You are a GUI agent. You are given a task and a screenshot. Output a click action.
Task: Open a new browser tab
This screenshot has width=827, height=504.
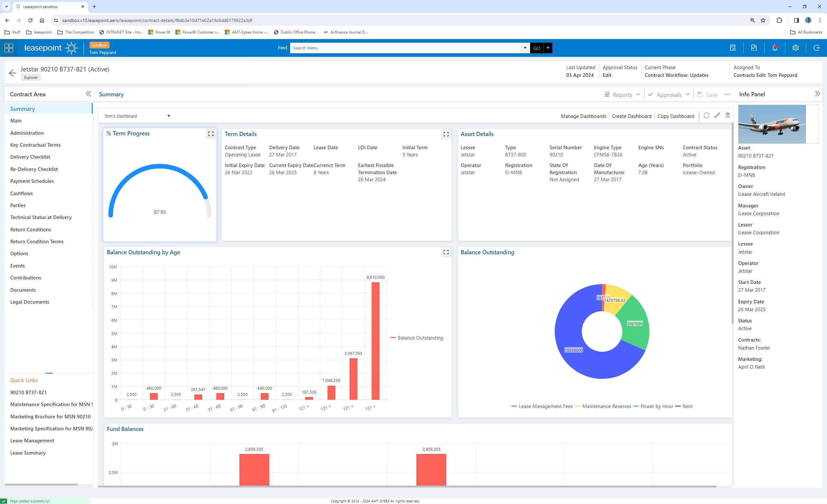click(x=94, y=6)
